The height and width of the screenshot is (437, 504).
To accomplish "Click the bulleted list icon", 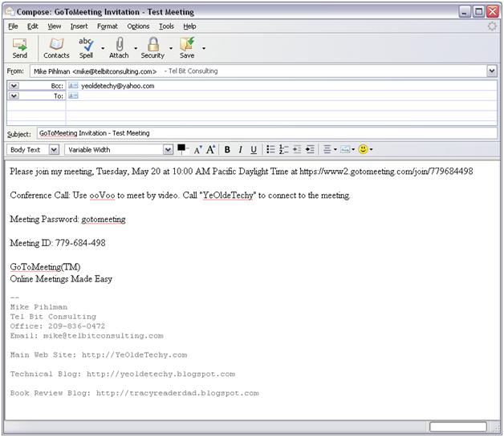I will (x=271, y=150).
